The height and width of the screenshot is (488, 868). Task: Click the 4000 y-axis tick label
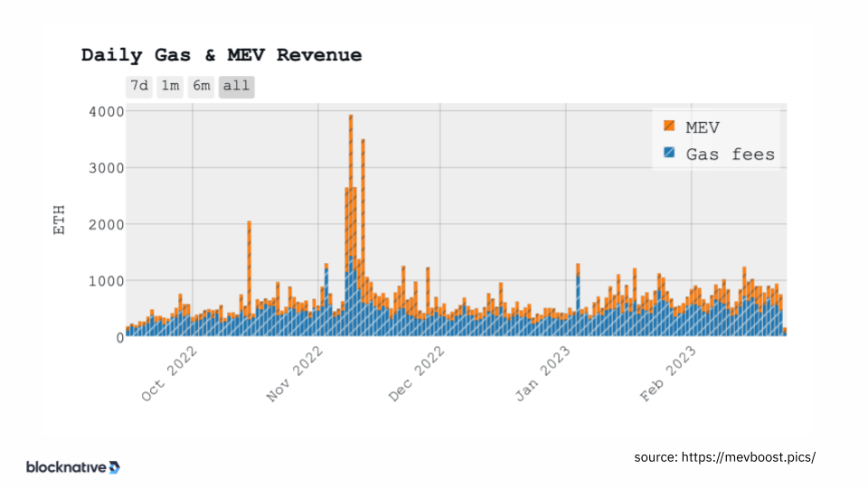107,112
